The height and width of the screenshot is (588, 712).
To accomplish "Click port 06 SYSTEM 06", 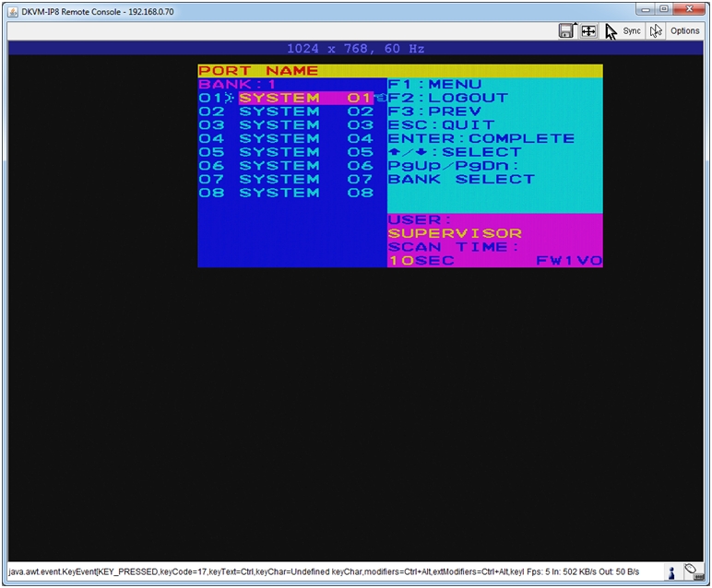I will (x=286, y=166).
